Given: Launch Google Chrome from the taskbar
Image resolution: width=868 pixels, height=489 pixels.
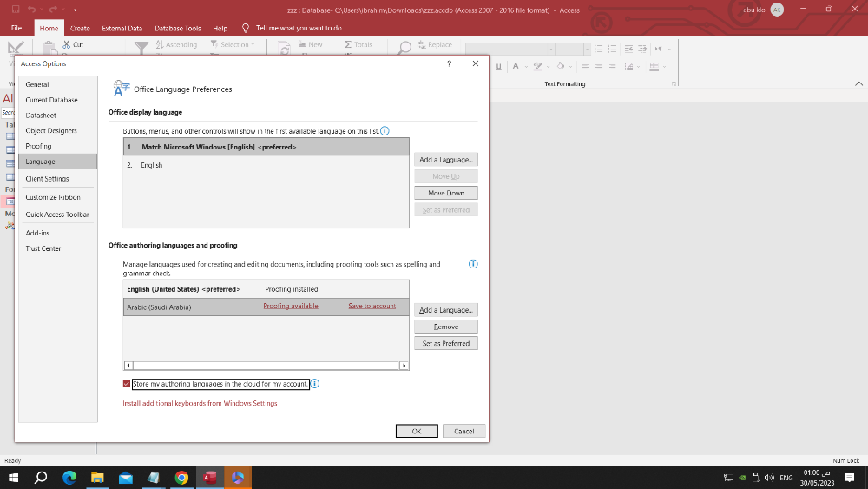Looking at the screenshot, I should [181, 478].
